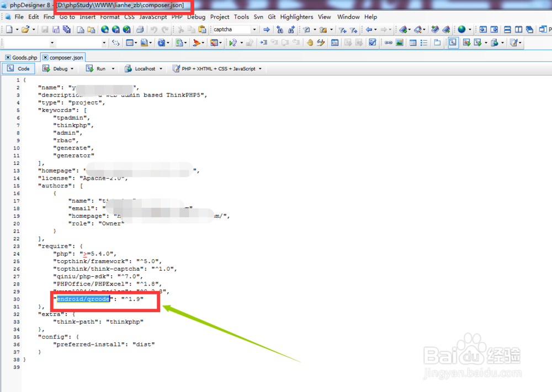Expand the Localhost dropdown arrow

coord(161,69)
